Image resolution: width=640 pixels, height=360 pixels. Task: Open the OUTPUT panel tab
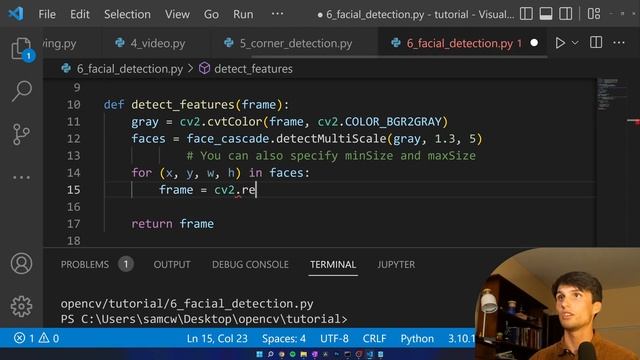[172, 264]
